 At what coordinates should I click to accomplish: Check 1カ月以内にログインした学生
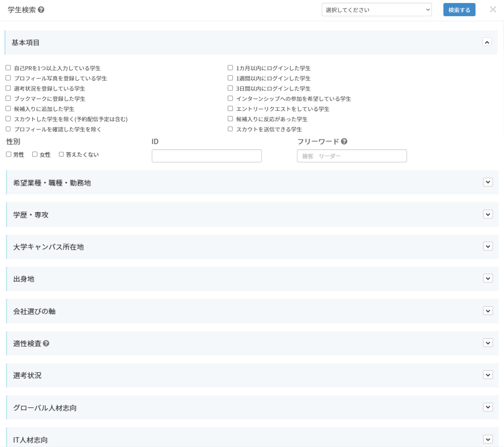click(x=230, y=68)
